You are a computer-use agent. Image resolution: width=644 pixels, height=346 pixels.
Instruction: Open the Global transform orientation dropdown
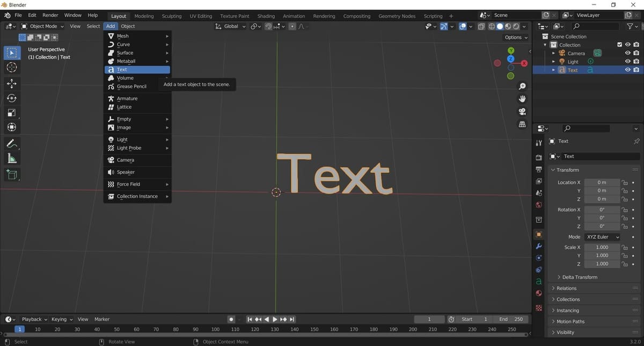tap(231, 26)
